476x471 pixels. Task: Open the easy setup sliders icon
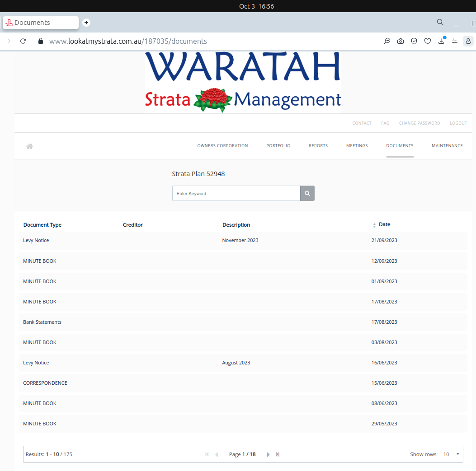coord(455,41)
